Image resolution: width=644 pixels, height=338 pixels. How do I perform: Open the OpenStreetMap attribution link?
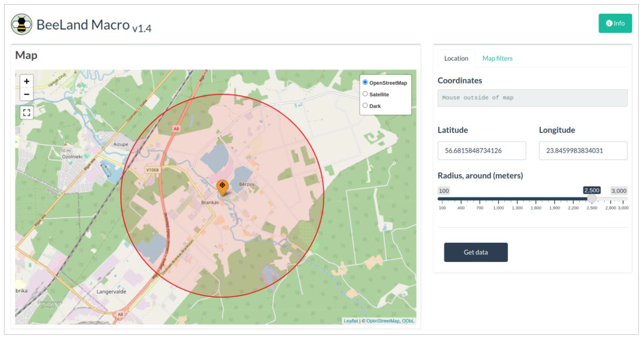[383, 321]
